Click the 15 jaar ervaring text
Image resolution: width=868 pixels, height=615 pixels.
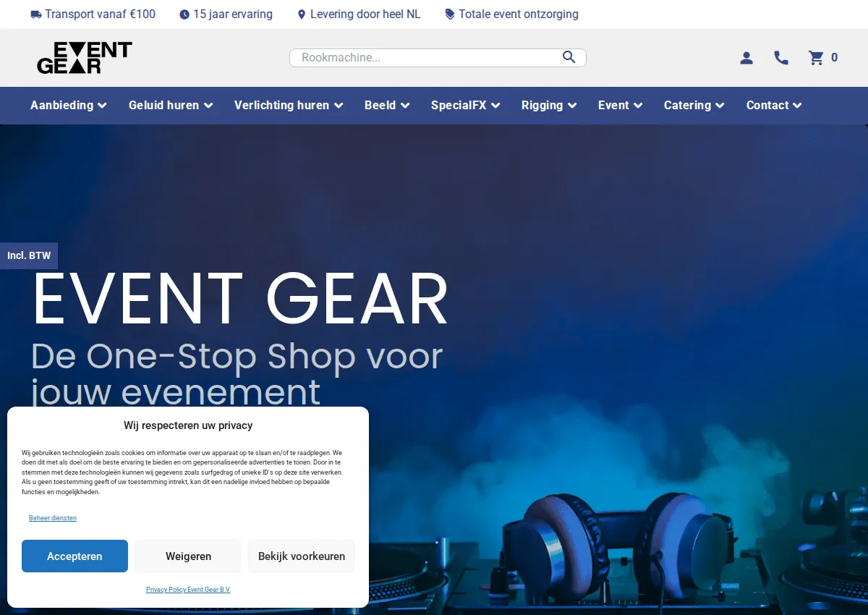tap(233, 14)
